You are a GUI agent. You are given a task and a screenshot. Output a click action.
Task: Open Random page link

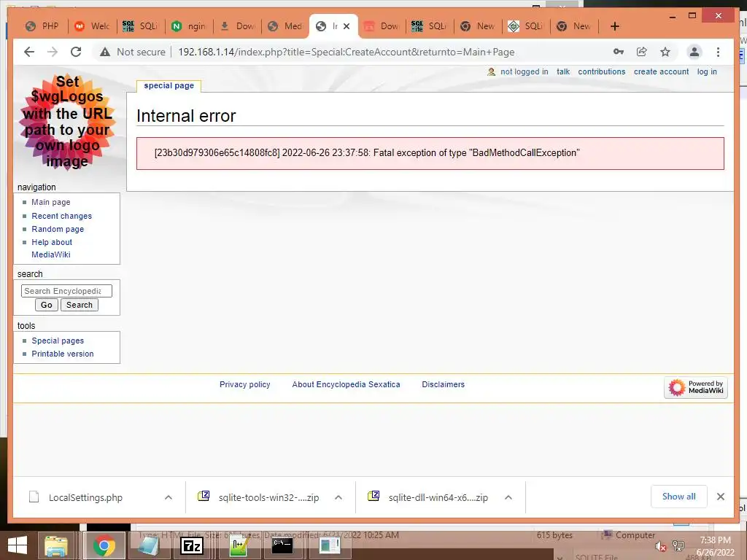pos(58,229)
